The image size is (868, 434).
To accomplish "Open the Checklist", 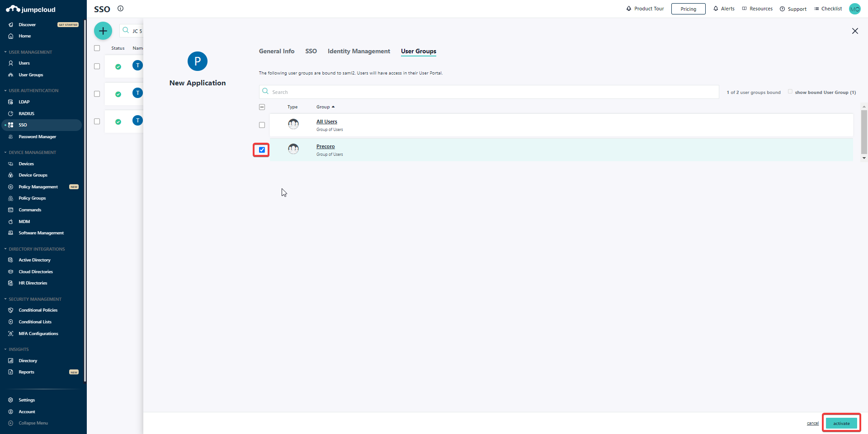I will (828, 9).
